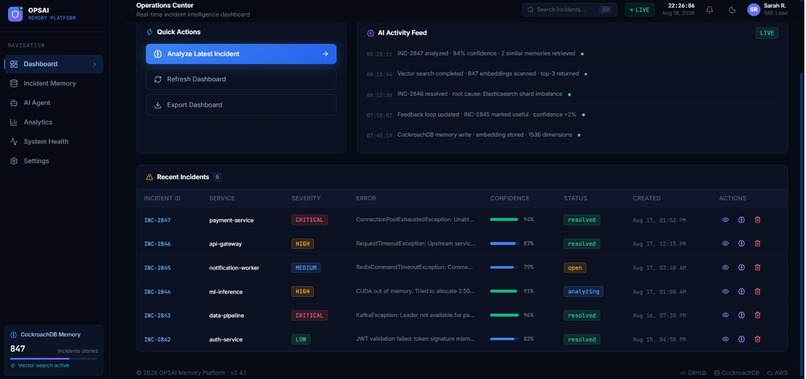The image size is (806, 379).
Task: View incident INC-2843 eye icon
Action: point(725,315)
